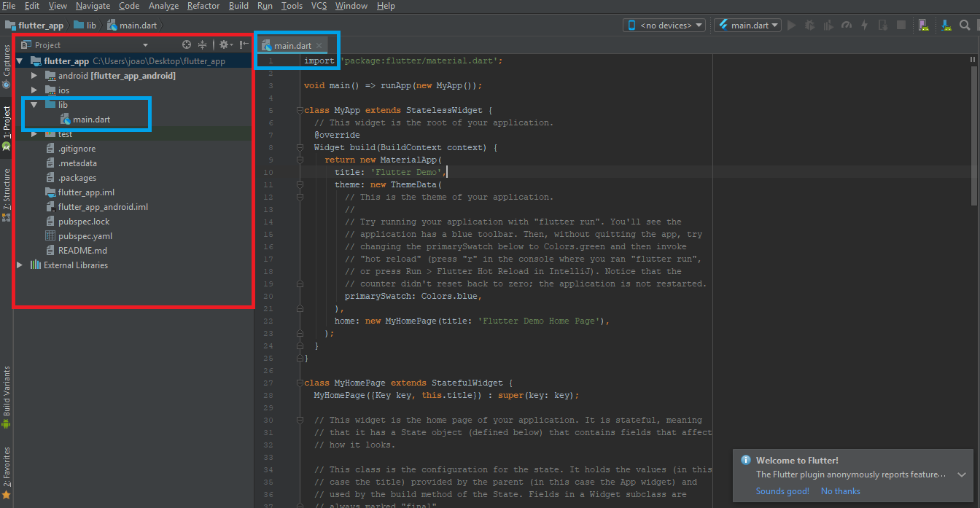
Task: Click the Stop square icon
Action: tap(901, 25)
